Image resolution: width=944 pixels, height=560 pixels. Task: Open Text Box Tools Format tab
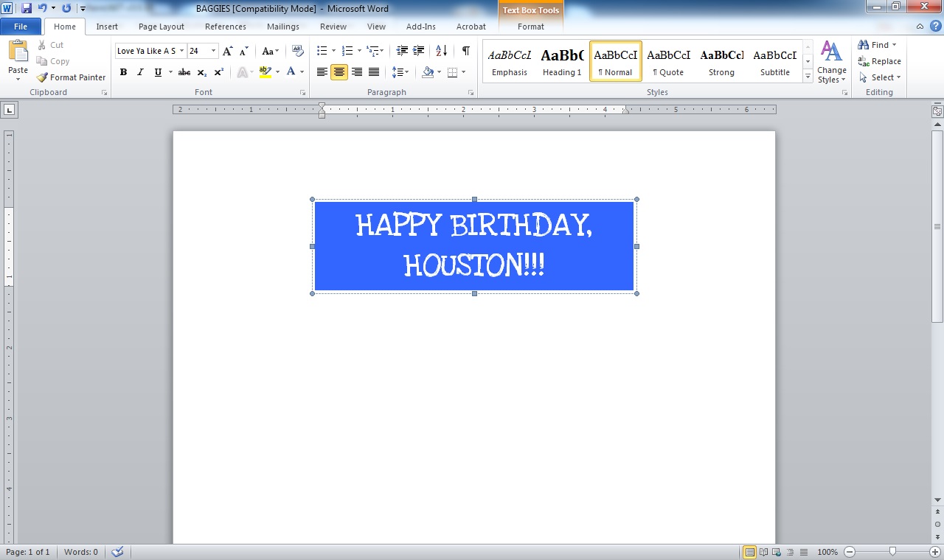click(531, 27)
